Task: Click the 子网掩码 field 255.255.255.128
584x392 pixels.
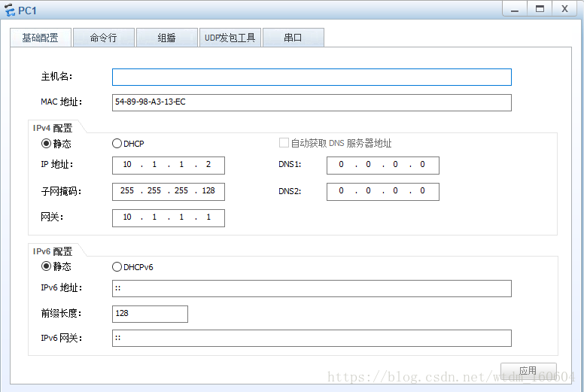Action: click(169, 191)
